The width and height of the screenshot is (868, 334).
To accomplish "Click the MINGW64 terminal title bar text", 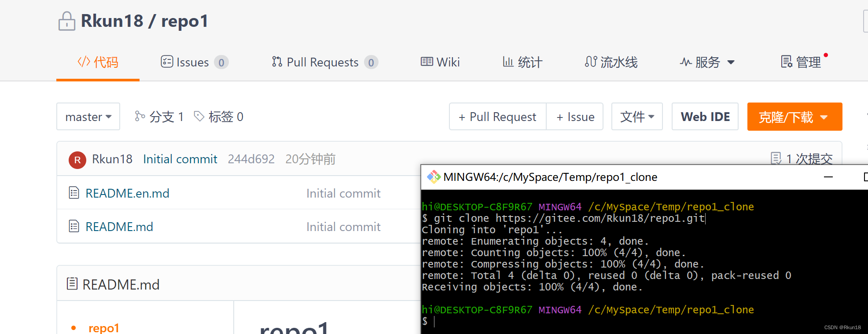I will point(550,177).
